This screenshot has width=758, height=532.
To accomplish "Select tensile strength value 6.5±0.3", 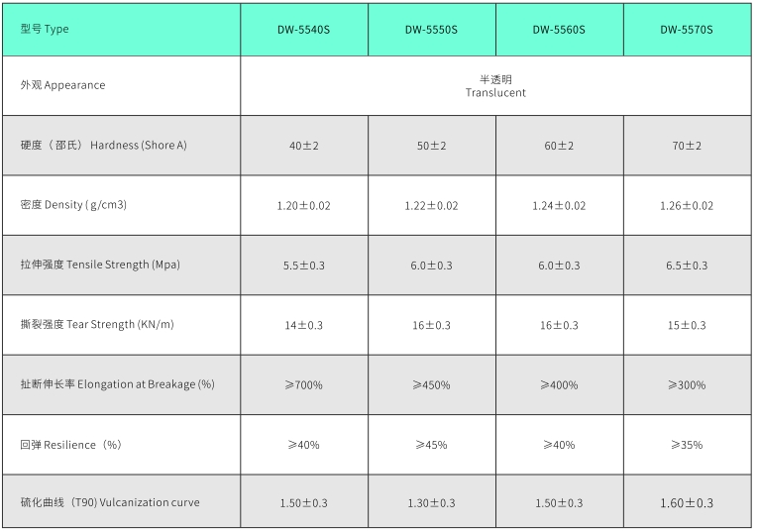I will (687, 266).
